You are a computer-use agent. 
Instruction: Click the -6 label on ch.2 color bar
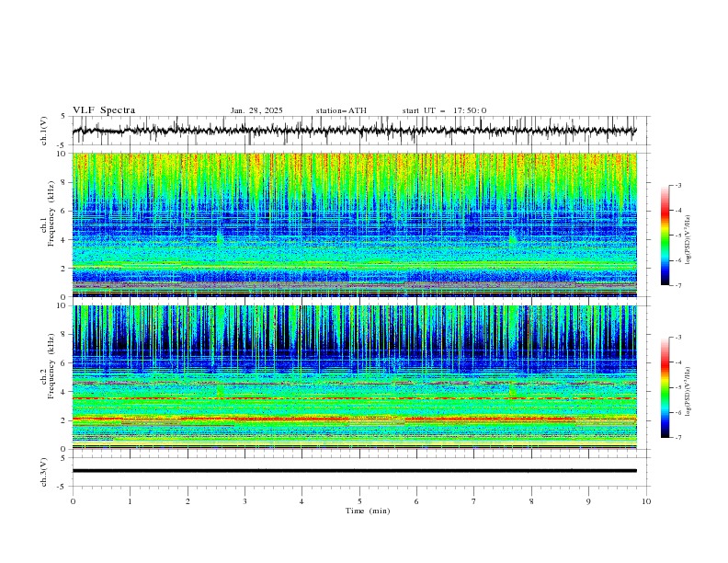click(x=677, y=412)
